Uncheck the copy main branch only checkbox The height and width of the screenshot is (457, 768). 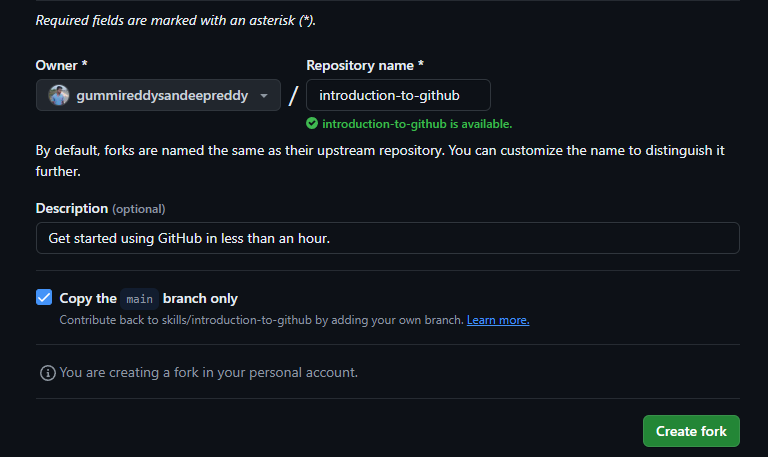tap(44, 297)
